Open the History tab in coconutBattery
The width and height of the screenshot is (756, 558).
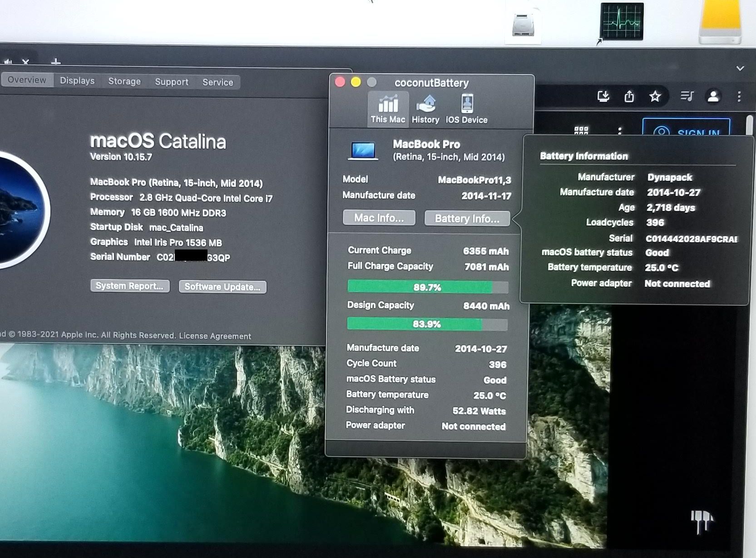click(425, 109)
